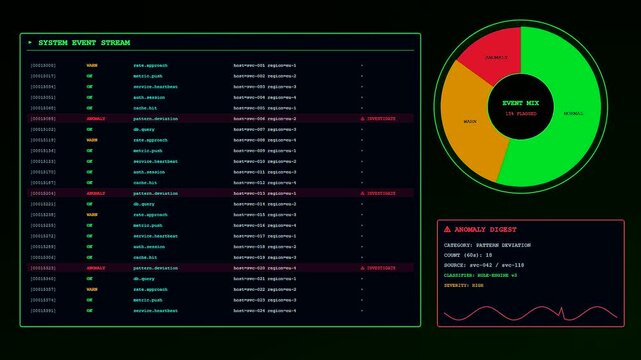
Task: Click host=svc-004 region=eu-4 entry
Action: [x=265, y=97]
